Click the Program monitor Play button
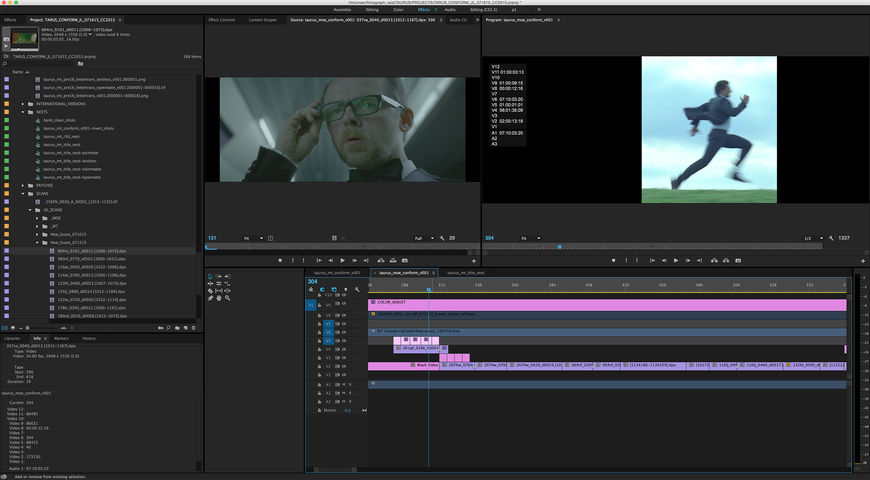The image size is (870, 480). click(x=676, y=260)
